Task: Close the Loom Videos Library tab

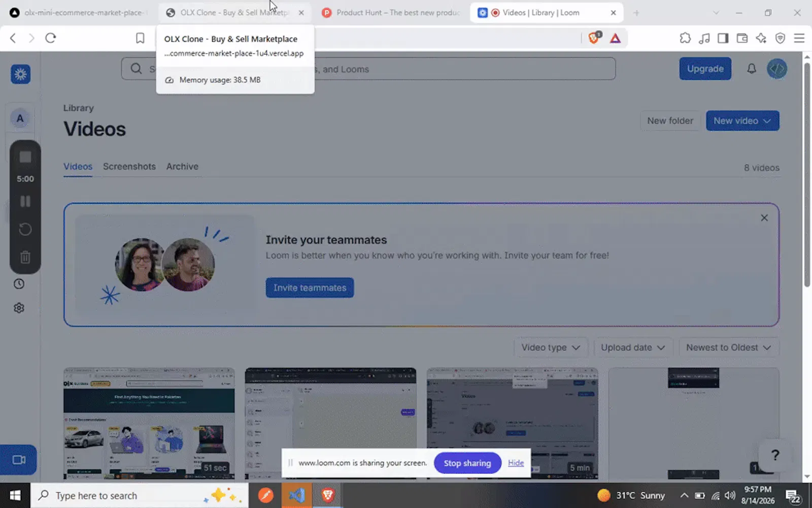Action: click(613, 13)
